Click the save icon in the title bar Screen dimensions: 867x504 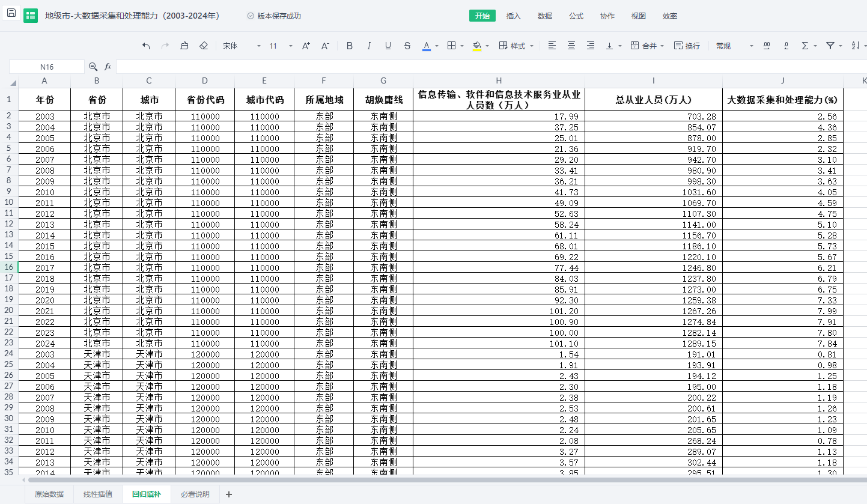[x=11, y=13]
